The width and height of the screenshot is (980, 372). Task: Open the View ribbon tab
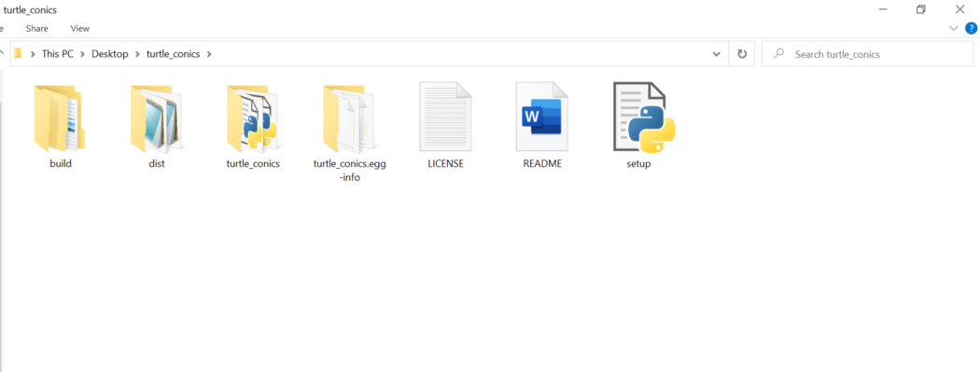point(80,28)
